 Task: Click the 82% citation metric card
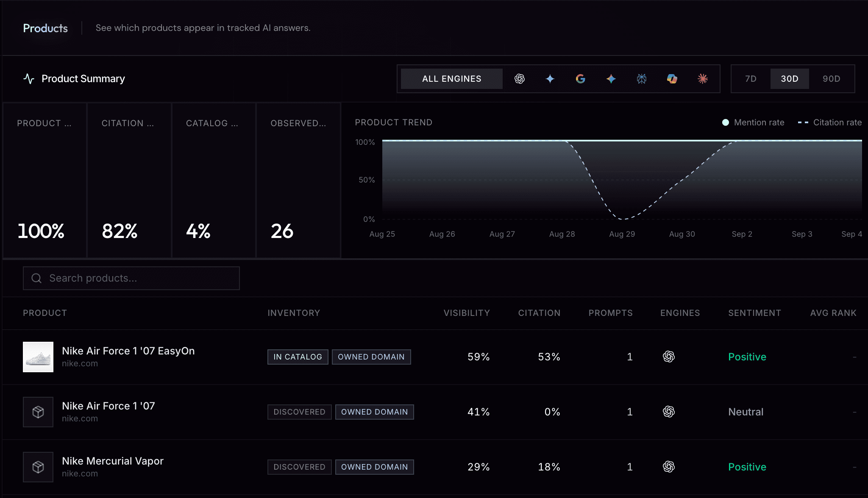pos(129,180)
